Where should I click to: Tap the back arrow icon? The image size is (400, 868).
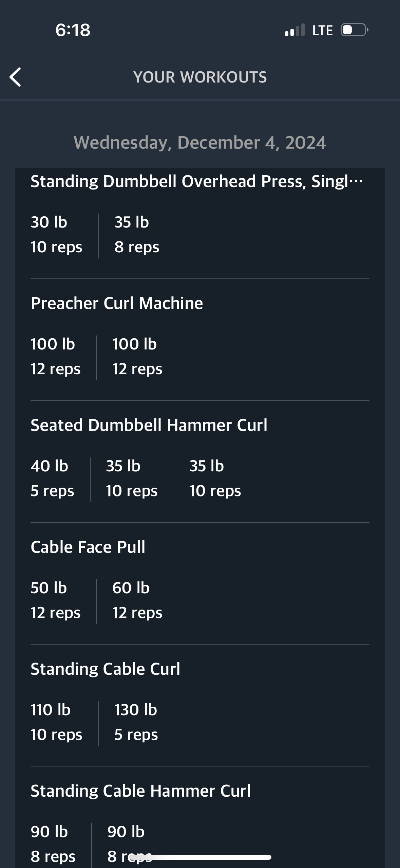pos(15,77)
